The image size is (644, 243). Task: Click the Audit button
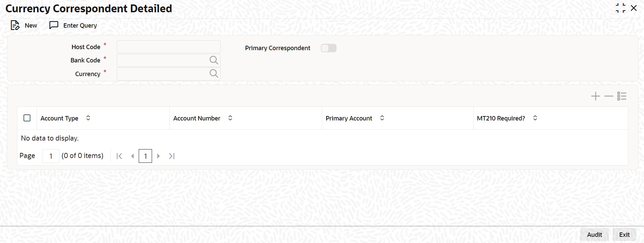coord(594,235)
